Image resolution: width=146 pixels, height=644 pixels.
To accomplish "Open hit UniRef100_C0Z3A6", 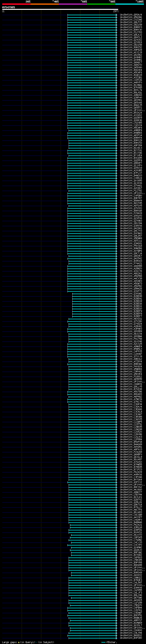I will [x=131, y=20].
